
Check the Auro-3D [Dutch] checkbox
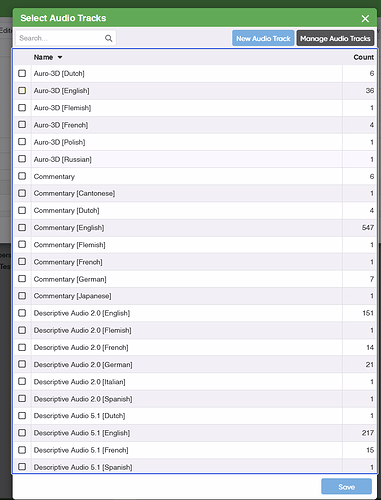point(22,73)
